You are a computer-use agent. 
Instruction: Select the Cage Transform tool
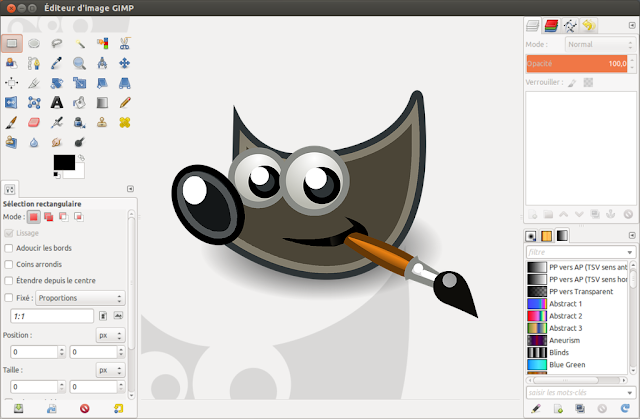point(34,102)
